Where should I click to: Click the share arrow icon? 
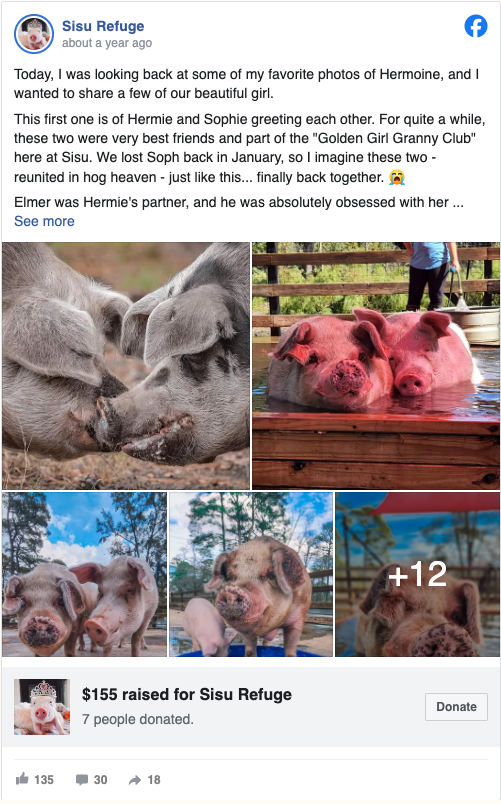134,780
